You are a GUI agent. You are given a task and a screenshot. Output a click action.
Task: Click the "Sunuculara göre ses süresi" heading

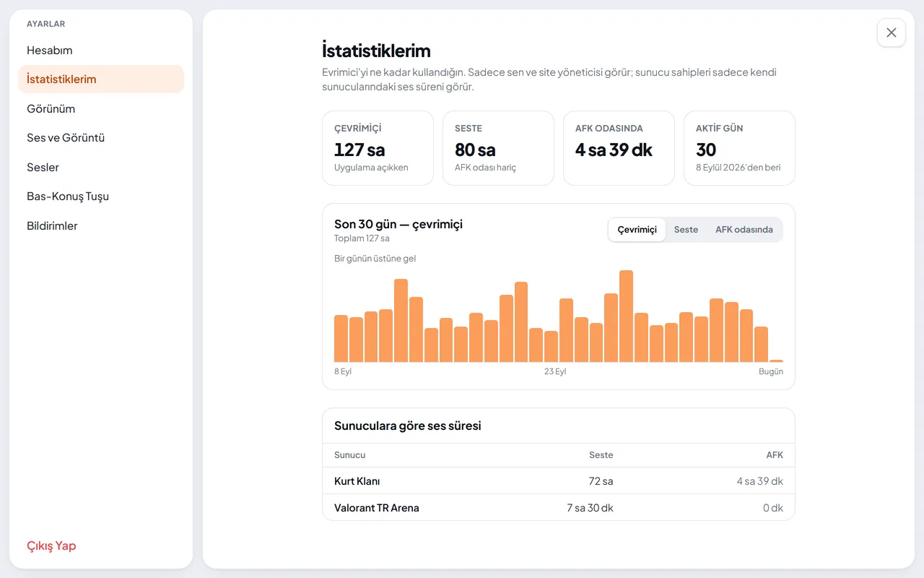coord(408,426)
